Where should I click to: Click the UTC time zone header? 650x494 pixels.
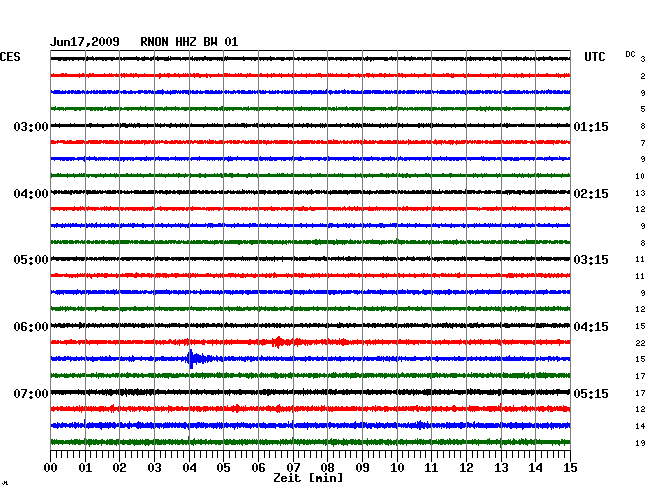[594, 57]
